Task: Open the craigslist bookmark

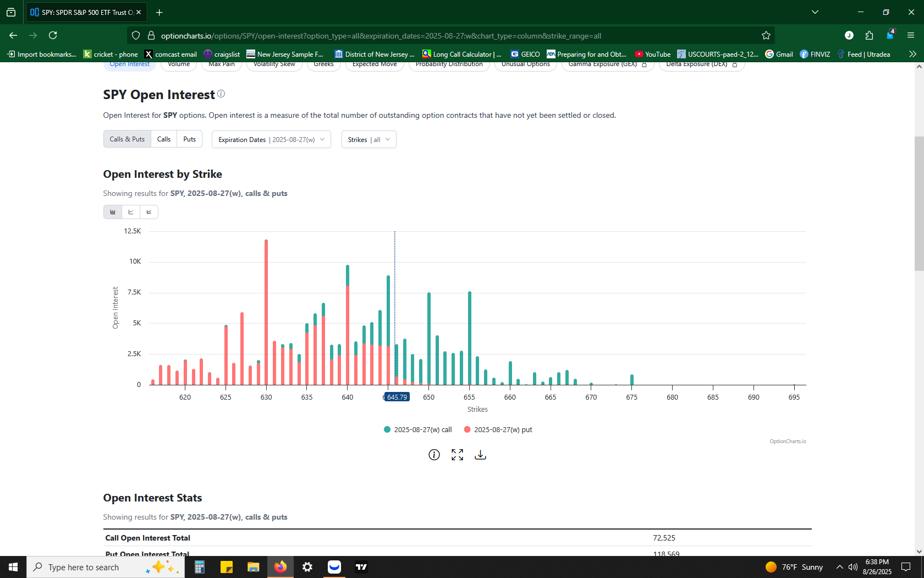Action: coord(222,54)
